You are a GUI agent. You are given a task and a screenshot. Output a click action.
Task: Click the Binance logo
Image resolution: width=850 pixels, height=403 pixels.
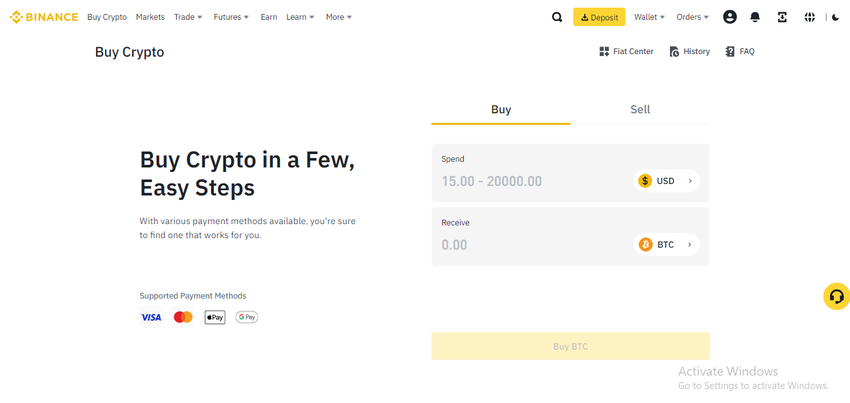pos(44,17)
